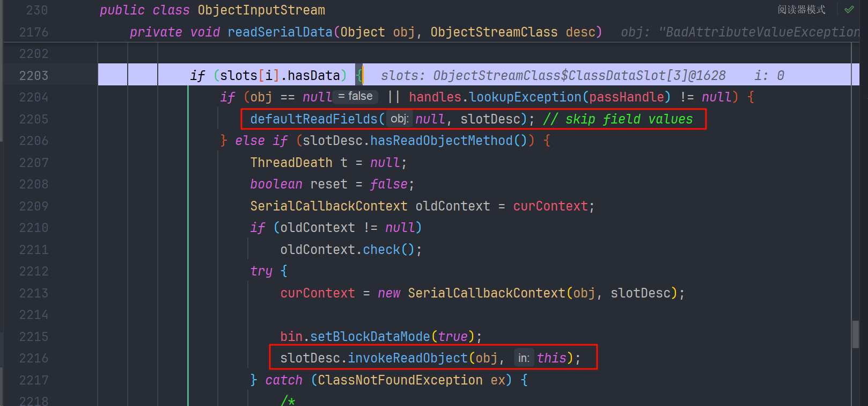Click the '= false' inline hint after null
The height and width of the screenshot is (406, 868).
(x=355, y=97)
